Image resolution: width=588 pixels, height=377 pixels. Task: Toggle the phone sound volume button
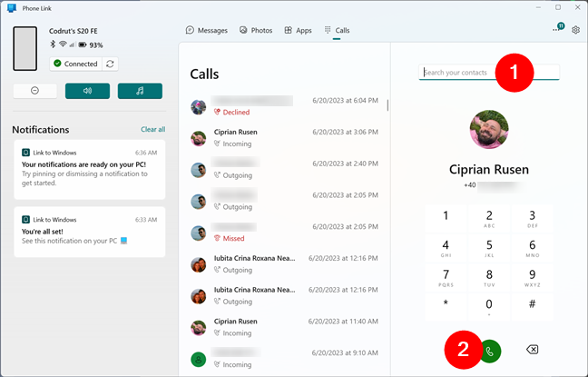point(87,91)
